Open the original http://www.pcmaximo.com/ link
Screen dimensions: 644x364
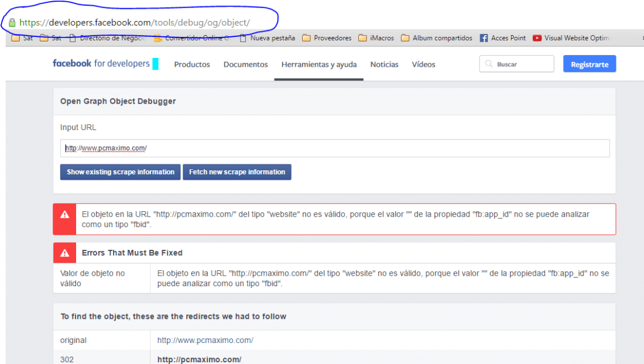(205, 340)
